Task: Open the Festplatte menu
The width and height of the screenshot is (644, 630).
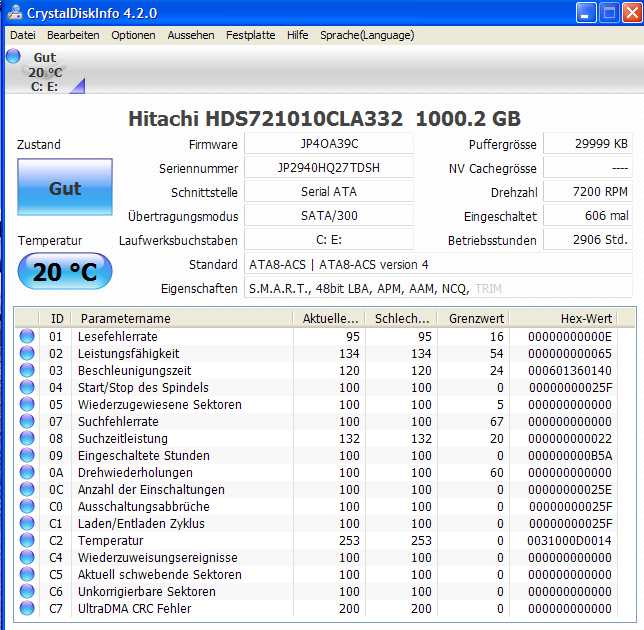Action: (251, 35)
